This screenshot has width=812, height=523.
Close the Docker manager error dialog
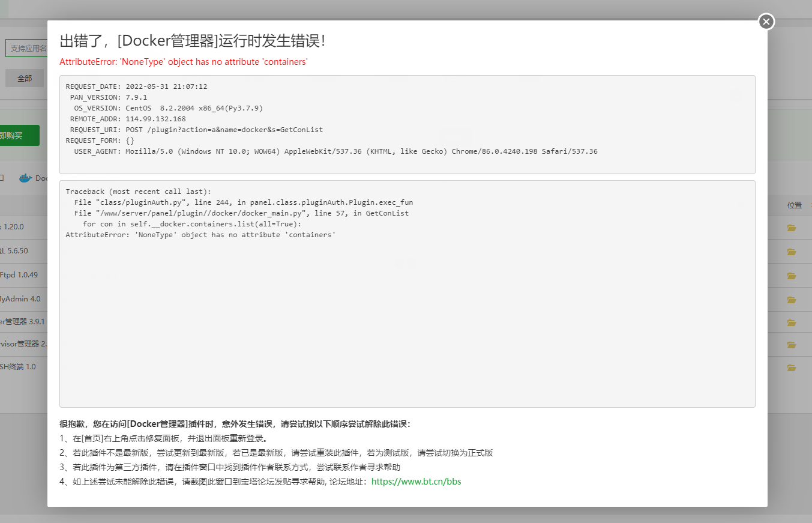(x=766, y=22)
